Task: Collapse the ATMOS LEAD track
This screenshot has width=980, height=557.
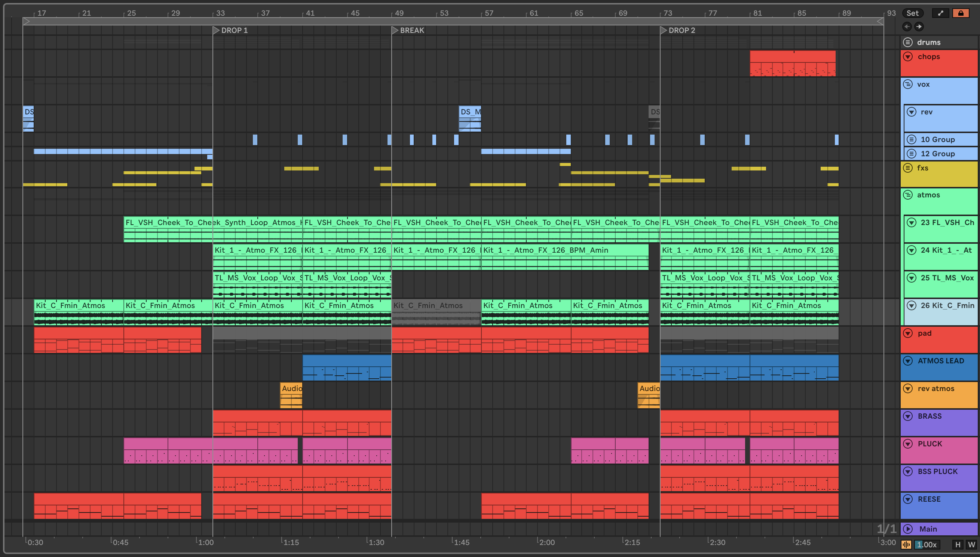Action: click(x=908, y=361)
